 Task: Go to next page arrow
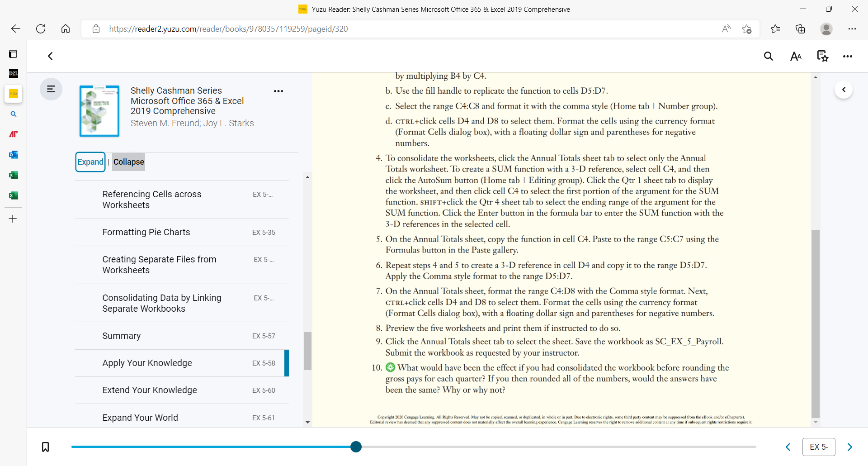(850, 447)
